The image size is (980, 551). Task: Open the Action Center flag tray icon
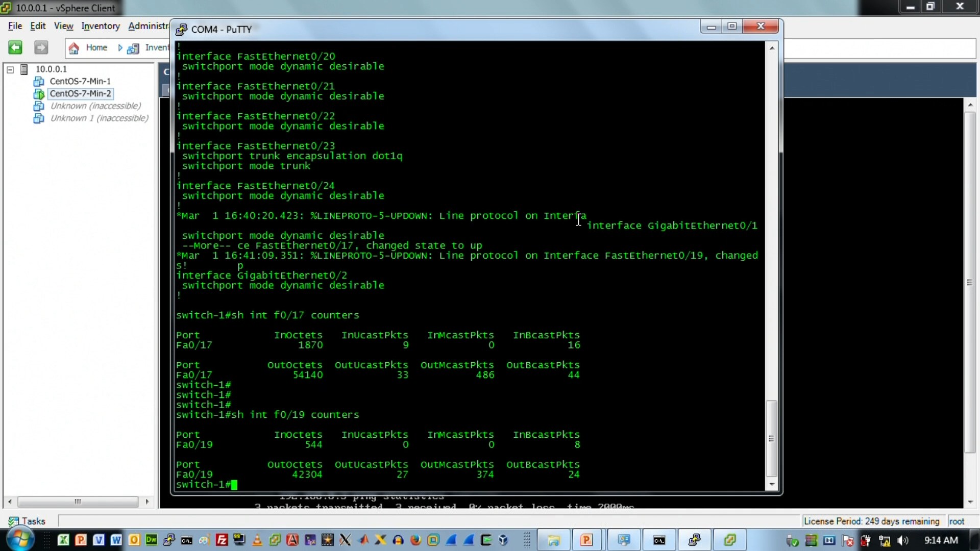[848, 540]
